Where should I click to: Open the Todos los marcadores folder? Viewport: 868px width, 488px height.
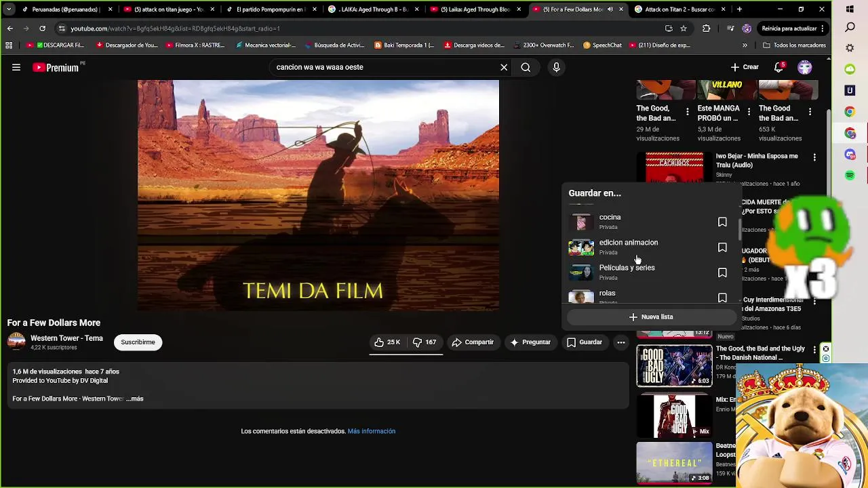(x=794, y=45)
